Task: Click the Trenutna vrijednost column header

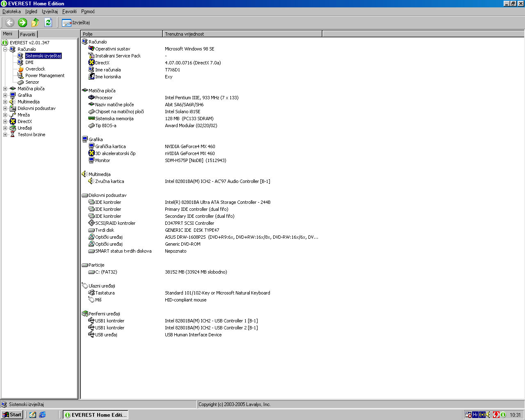Action: pos(242,34)
